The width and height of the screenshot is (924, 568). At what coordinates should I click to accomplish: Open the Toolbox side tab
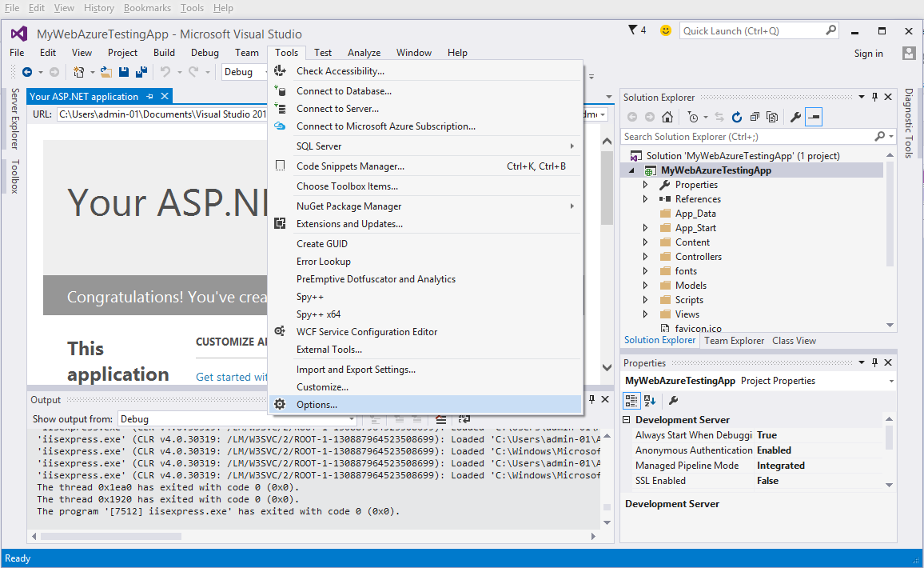pyautogui.click(x=14, y=176)
